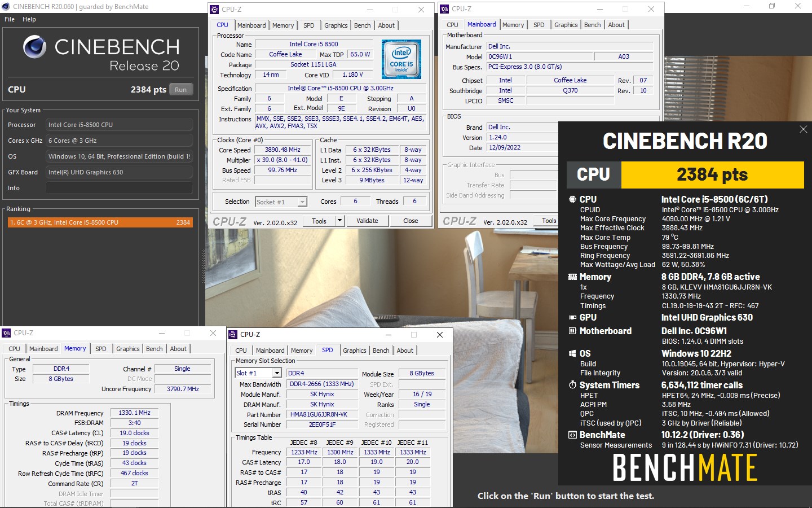The image size is (812, 508).
Task: Open SPD tab in Mainboard window
Action: coord(539,25)
